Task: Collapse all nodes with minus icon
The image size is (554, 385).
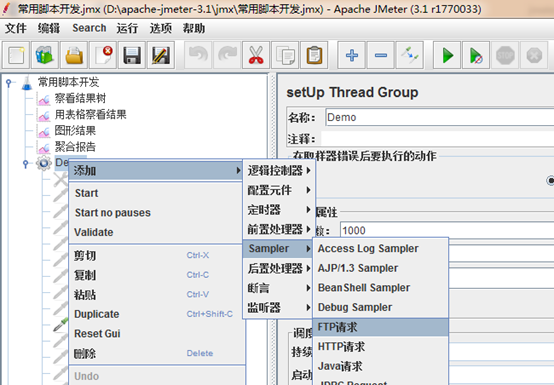Action: (381, 55)
